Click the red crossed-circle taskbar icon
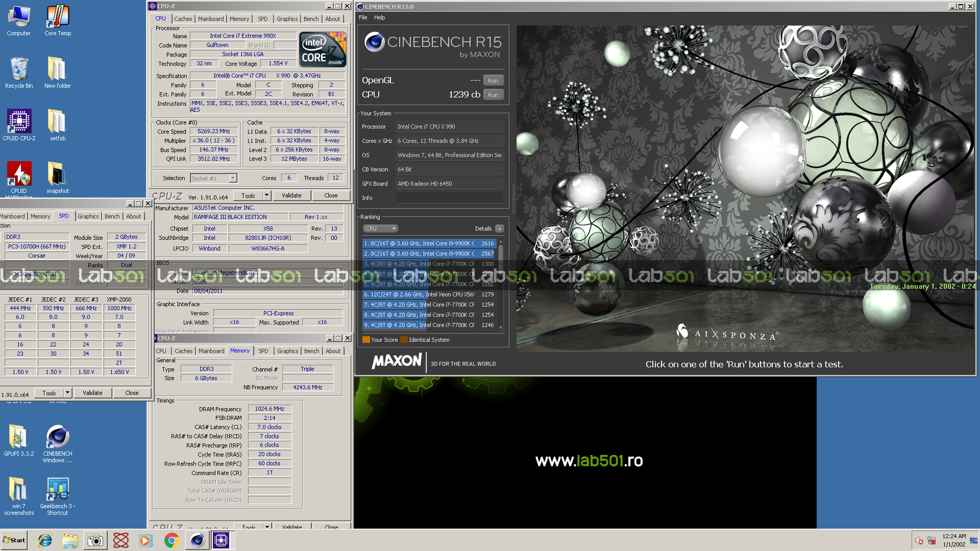The height and width of the screenshot is (551, 980). (120, 540)
